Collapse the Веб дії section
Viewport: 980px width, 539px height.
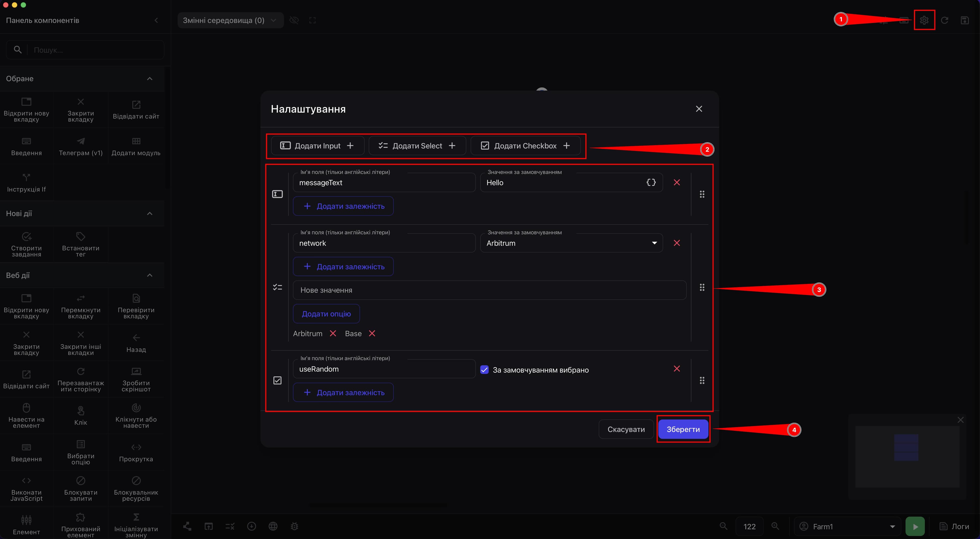point(150,275)
